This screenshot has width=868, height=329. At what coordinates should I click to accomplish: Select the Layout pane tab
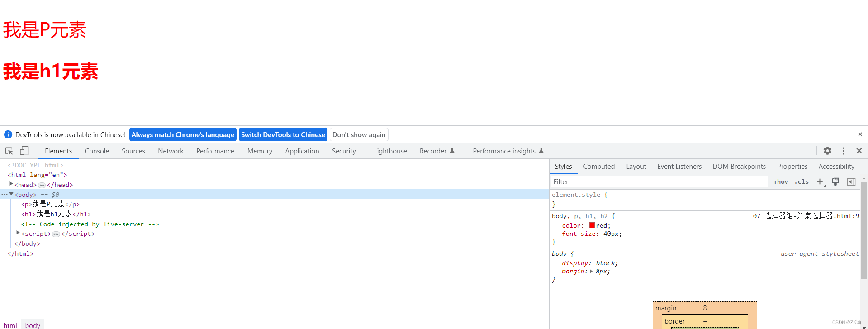click(636, 167)
